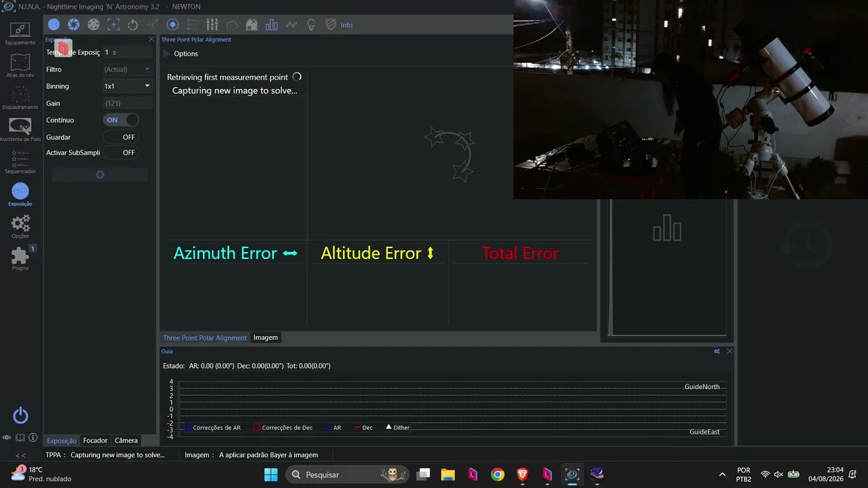Open the Guia panel settings gears
Image resolution: width=868 pixels, height=488 pixels.
(717, 351)
